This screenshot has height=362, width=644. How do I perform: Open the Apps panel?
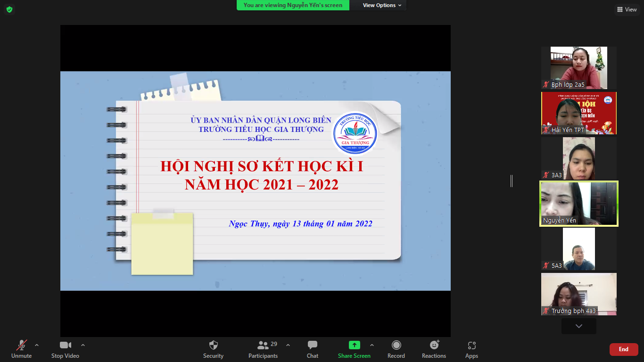coord(471,349)
